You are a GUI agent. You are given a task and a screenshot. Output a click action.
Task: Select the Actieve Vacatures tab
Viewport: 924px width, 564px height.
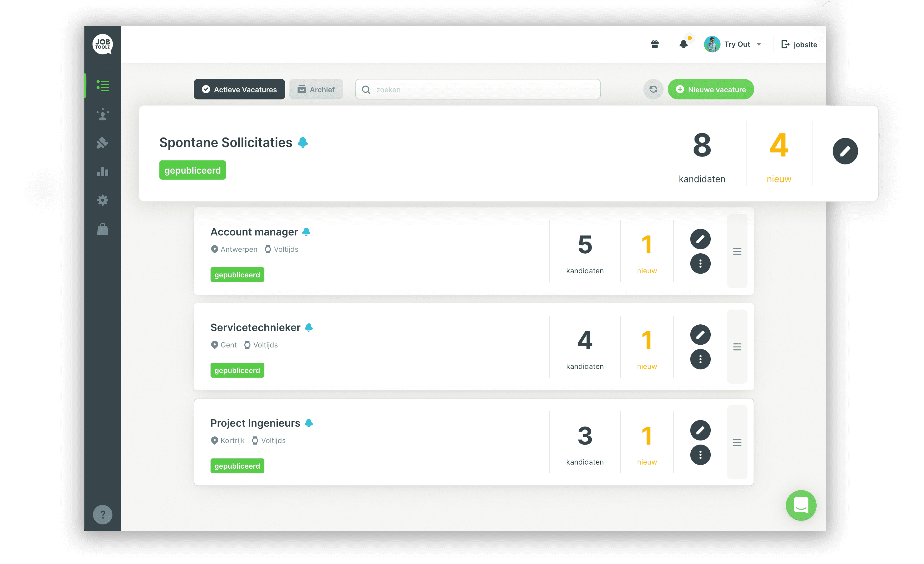pos(239,89)
